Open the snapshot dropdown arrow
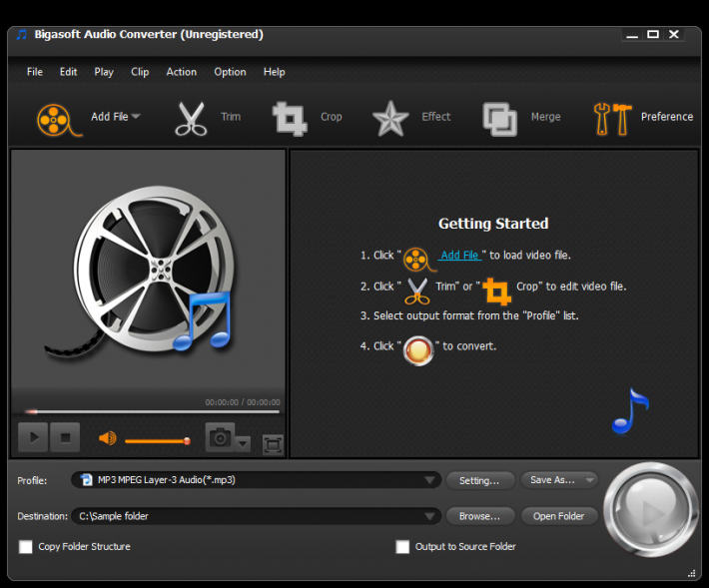Screen dimensions: 709x588 point(243,444)
